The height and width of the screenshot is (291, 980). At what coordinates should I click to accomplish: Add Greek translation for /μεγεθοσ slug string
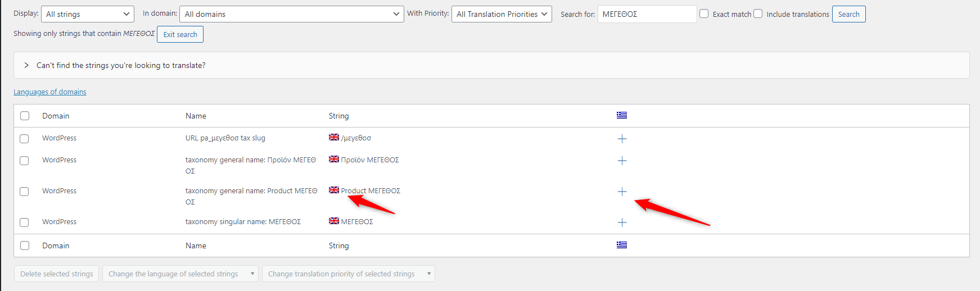tap(622, 139)
